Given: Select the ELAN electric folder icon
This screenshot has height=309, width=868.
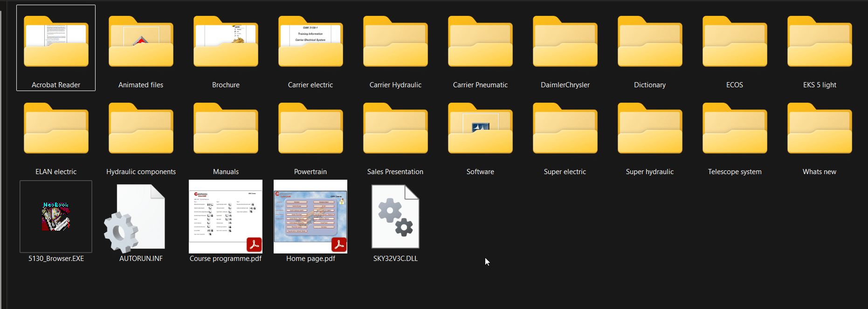Looking at the screenshot, I should coord(56,128).
